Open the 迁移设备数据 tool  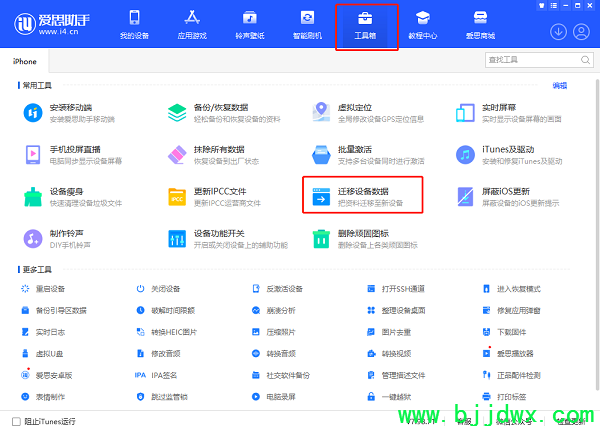tap(362, 195)
